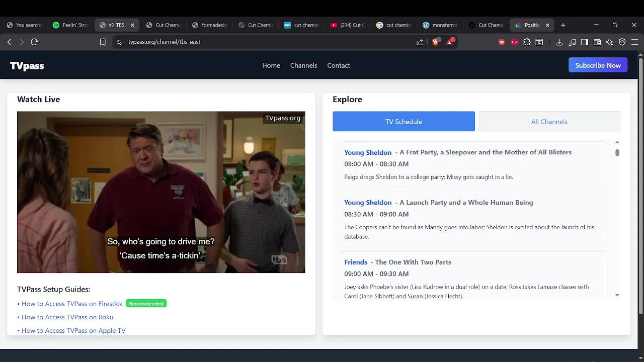Close the Positio tab

[547, 25]
